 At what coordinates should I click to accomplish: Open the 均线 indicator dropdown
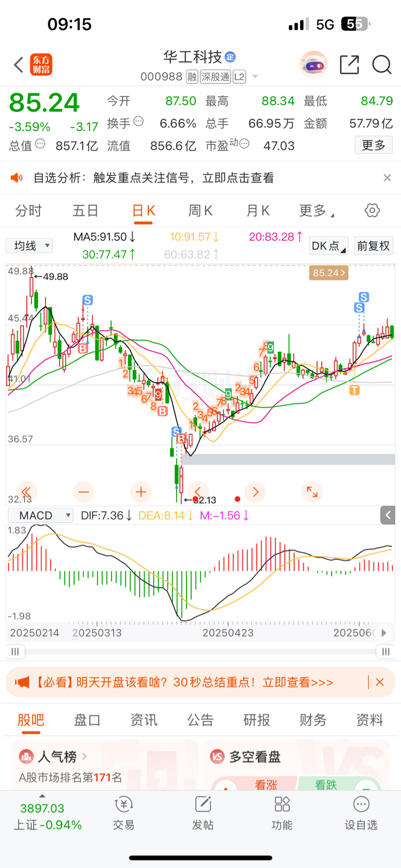click(x=29, y=245)
